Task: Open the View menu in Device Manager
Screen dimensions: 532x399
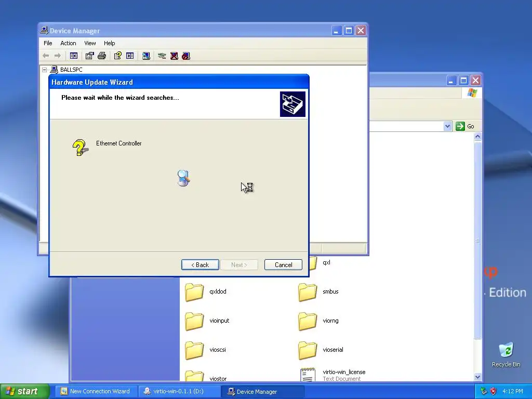Action: click(x=90, y=43)
